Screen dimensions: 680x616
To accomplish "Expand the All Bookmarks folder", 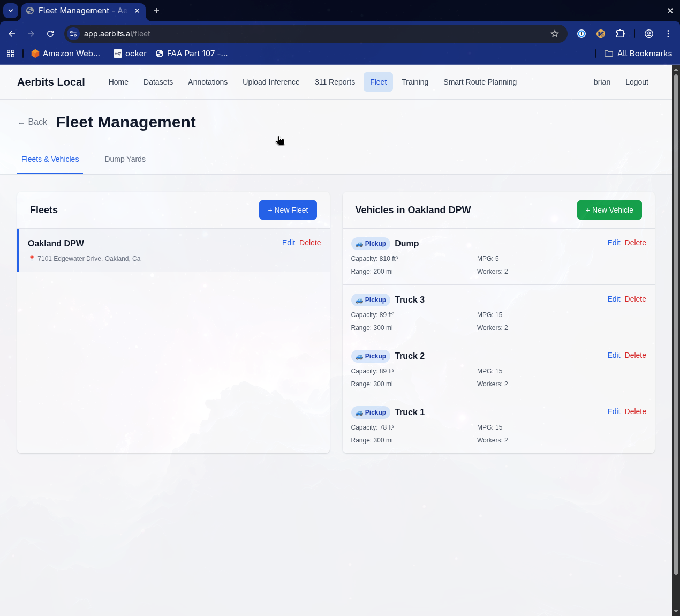I will coord(638,53).
